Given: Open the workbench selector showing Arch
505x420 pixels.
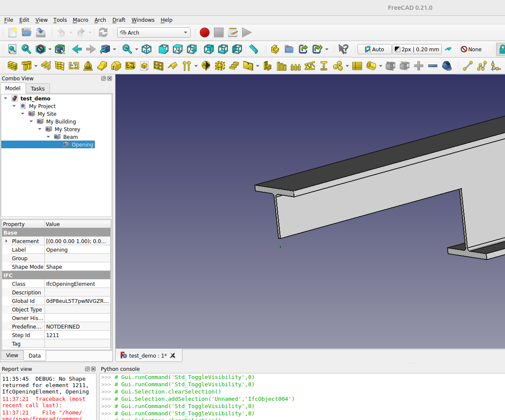Looking at the screenshot, I should click(153, 32).
